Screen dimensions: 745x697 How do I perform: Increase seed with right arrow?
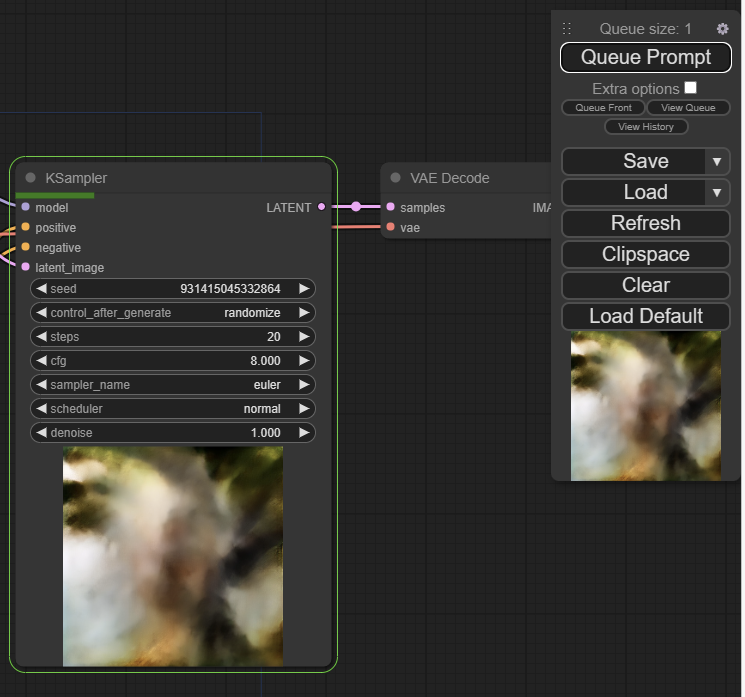pyautogui.click(x=304, y=289)
